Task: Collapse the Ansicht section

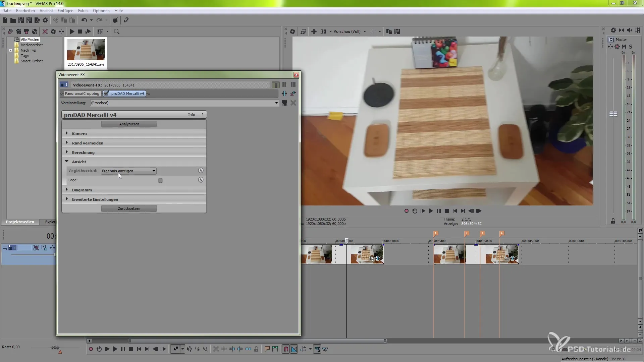Action: [x=66, y=162]
